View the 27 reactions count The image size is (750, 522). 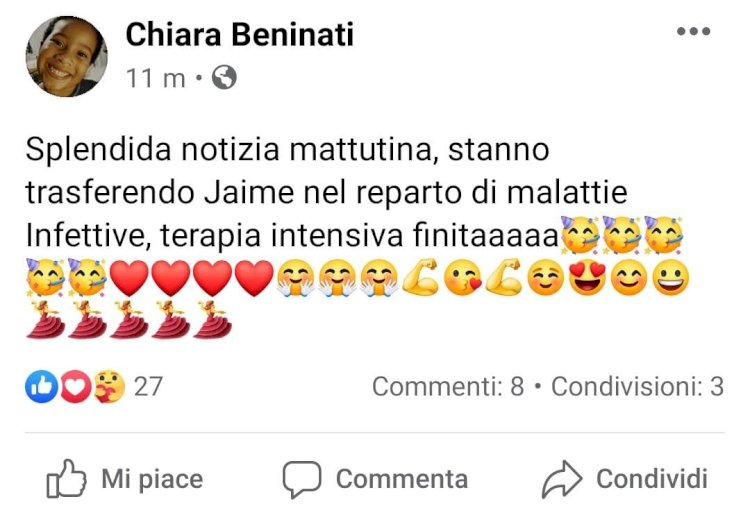(x=148, y=386)
